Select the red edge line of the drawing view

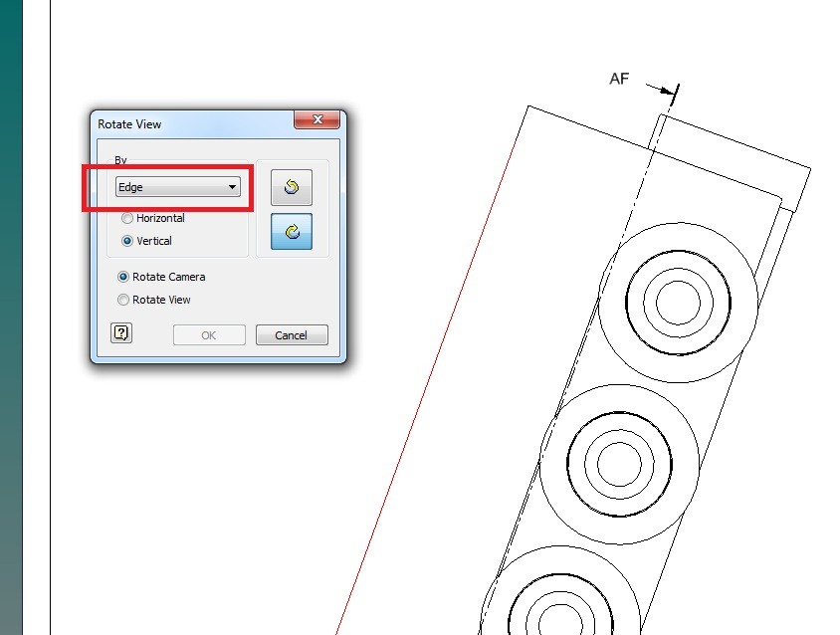[426, 388]
